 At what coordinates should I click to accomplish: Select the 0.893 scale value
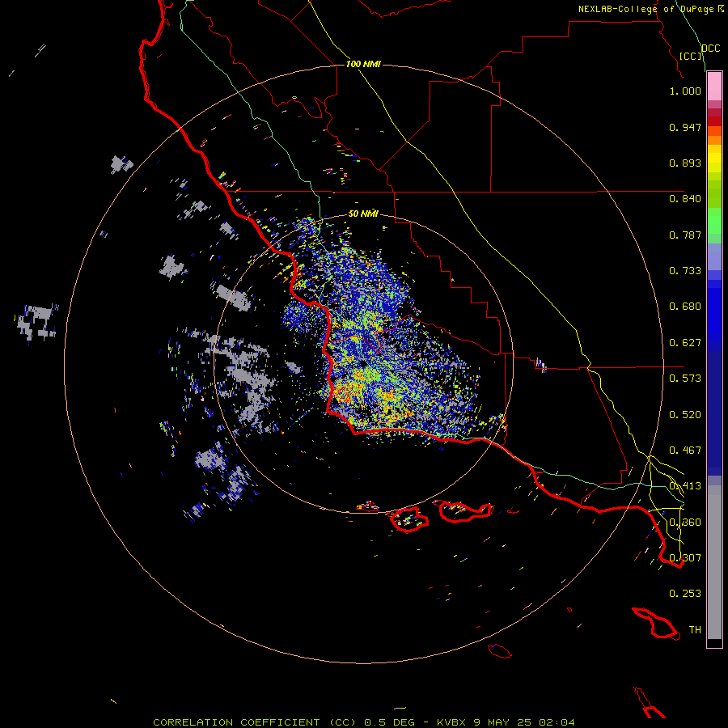tap(685, 163)
